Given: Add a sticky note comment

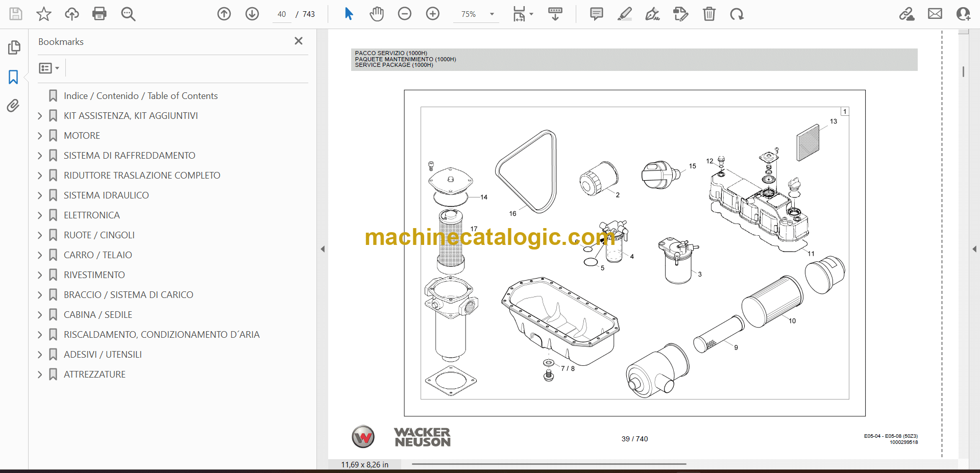Looking at the screenshot, I should (x=596, y=14).
